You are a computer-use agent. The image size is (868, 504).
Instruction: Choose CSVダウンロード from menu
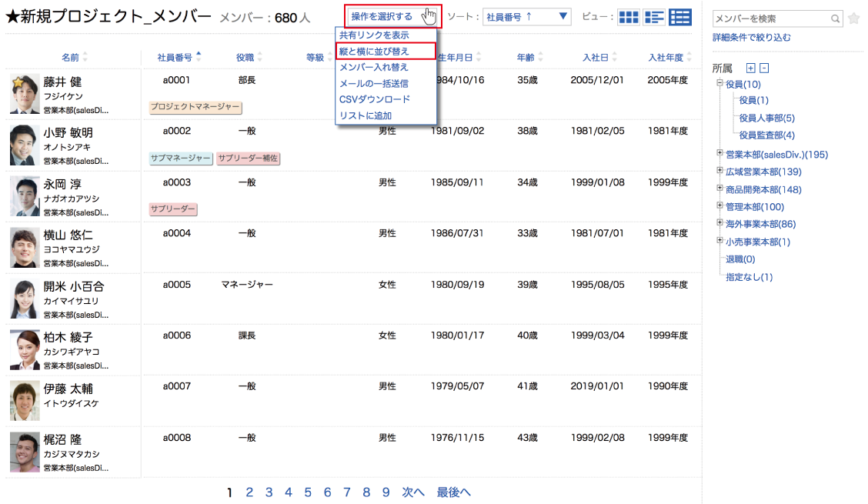pos(375,99)
